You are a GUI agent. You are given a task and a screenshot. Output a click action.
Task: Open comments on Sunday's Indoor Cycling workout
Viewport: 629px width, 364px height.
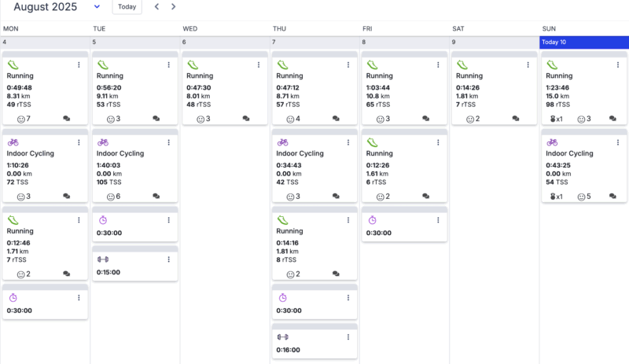tap(612, 197)
